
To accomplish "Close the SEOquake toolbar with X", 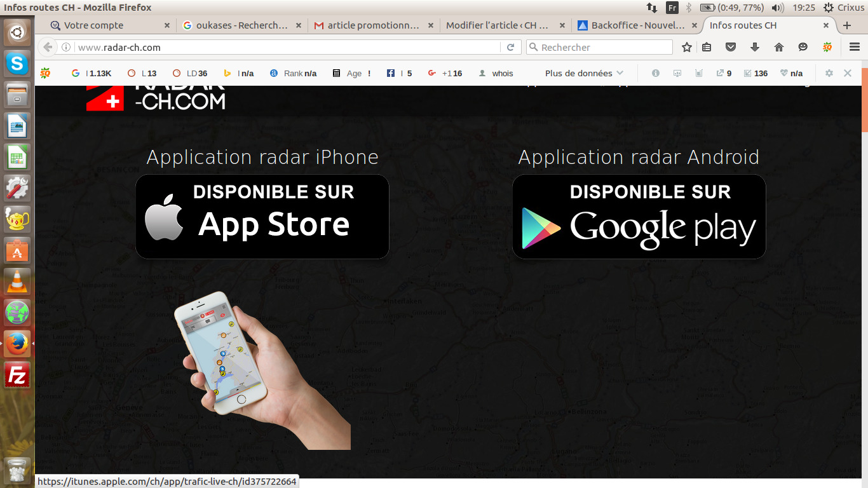I will [x=848, y=73].
